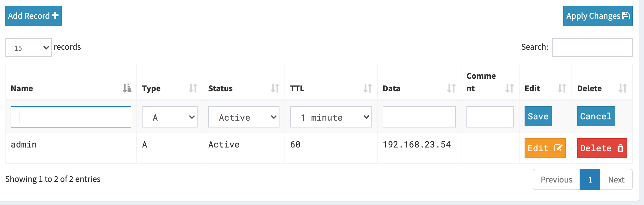Edit the admin record
Screen dimensions: 644x205
point(545,148)
